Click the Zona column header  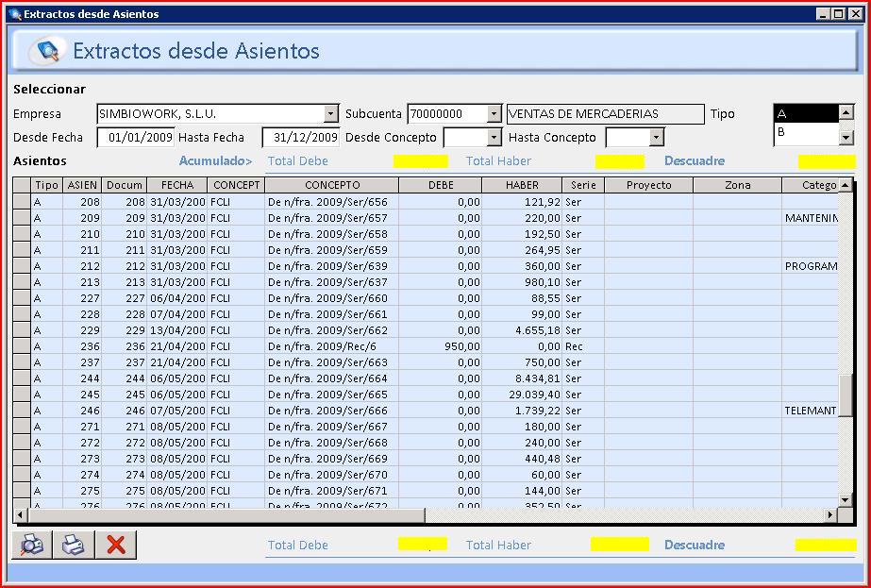[x=738, y=185]
